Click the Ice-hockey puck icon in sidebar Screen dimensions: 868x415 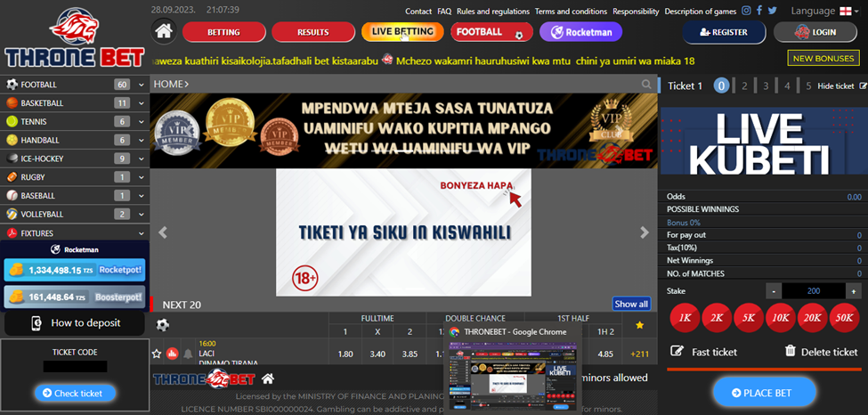12,159
